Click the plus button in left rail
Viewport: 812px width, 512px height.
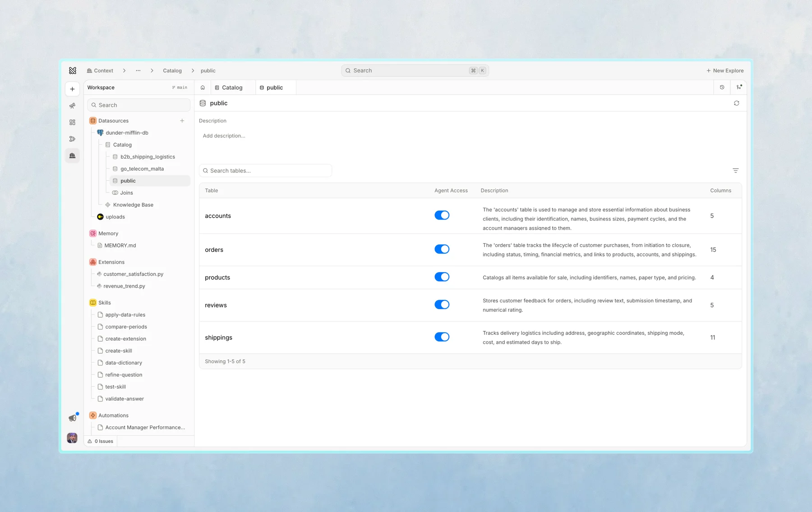click(x=72, y=89)
